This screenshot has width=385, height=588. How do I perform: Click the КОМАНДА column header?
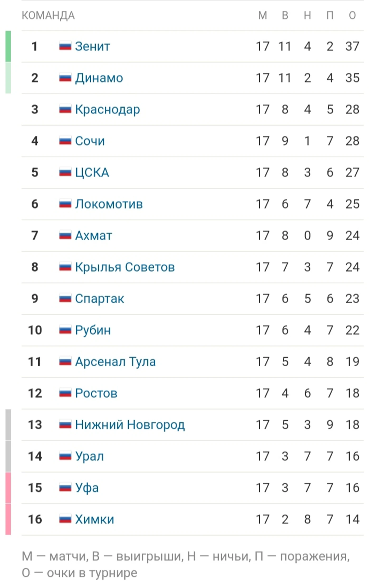tap(48, 16)
